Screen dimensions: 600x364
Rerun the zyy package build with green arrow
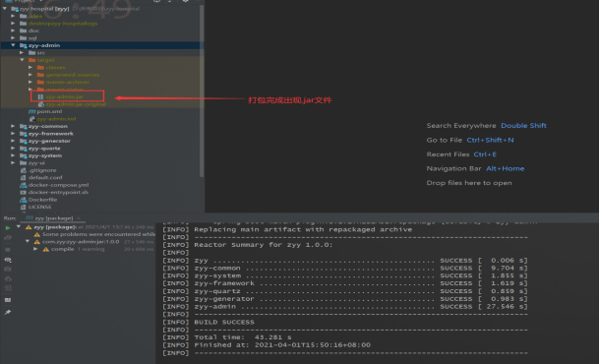coord(8,227)
